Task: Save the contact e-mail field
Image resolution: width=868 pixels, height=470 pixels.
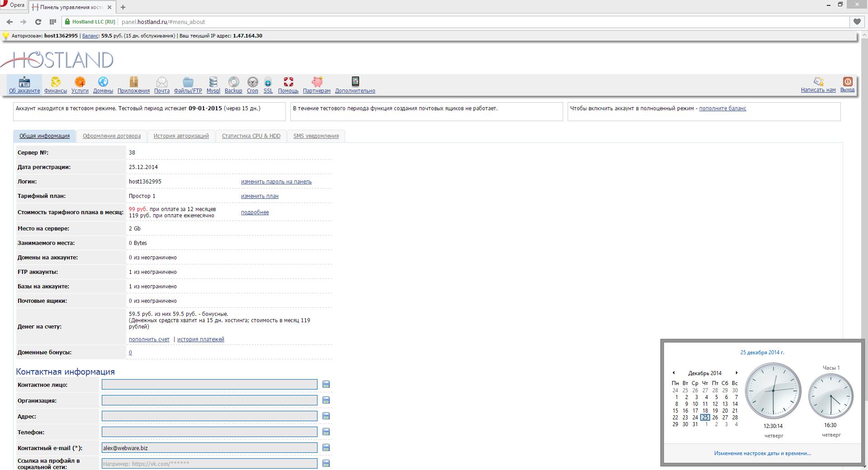Action: pos(326,447)
